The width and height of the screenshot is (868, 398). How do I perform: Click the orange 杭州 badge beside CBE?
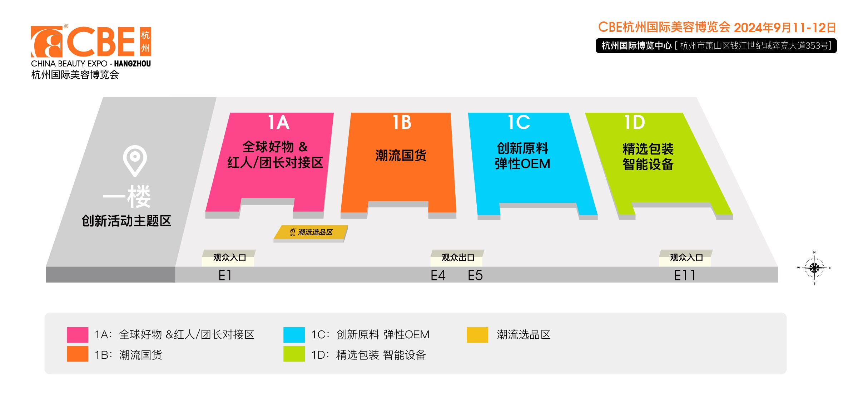point(145,41)
